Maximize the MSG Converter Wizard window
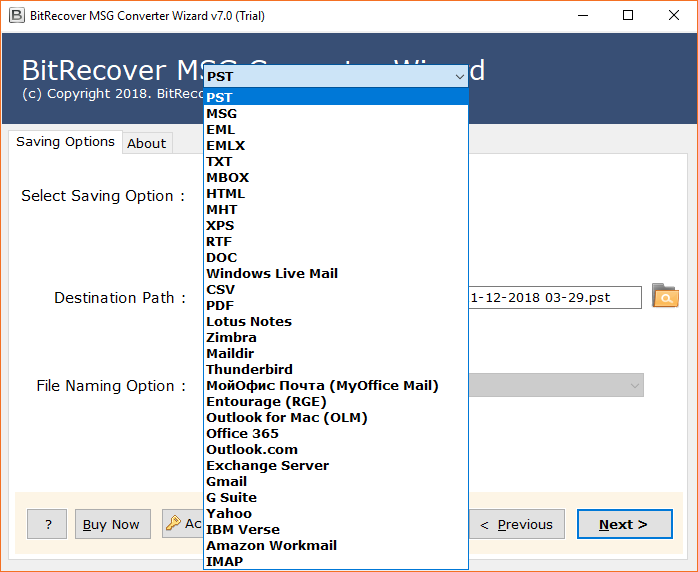The width and height of the screenshot is (698, 572). click(x=628, y=16)
